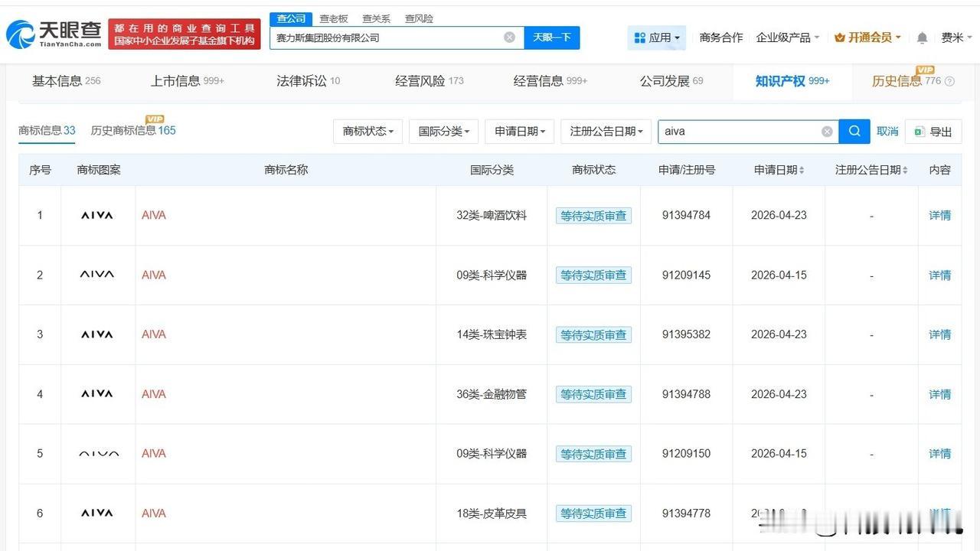Switch to the 知识产权 tab

click(x=792, y=81)
